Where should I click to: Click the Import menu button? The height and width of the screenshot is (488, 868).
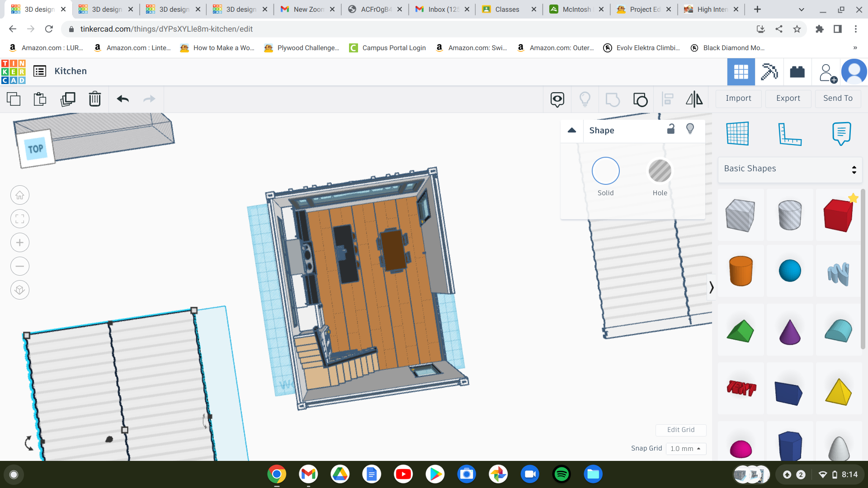point(739,99)
